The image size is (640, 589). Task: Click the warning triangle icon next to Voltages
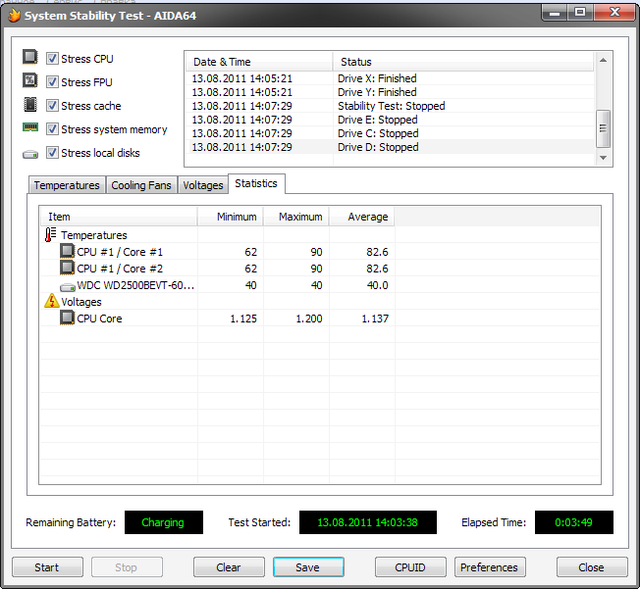point(51,302)
